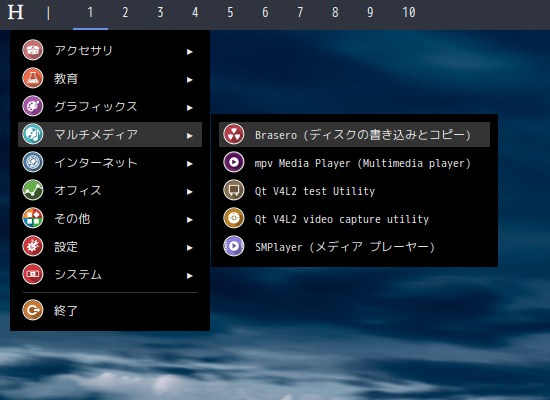Switch to workspace 4

pyautogui.click(x=195, y=13)
